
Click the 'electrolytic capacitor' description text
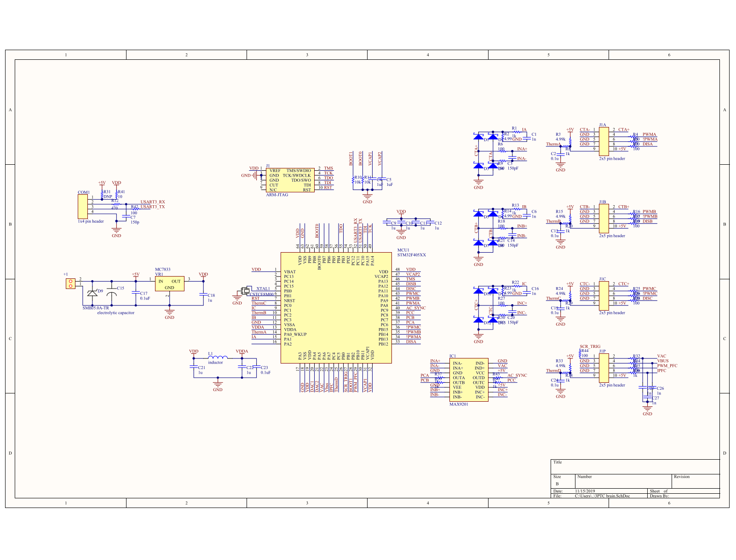pos(116,313)
